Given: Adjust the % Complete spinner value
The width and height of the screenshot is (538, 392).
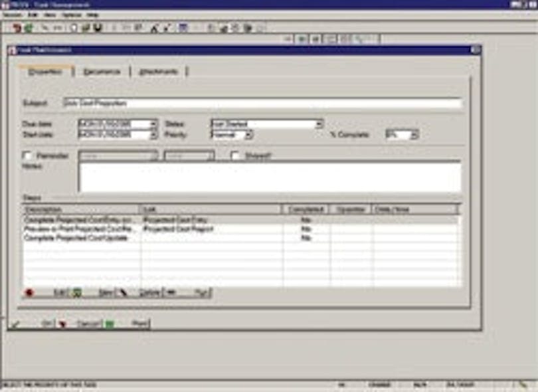Looking at the screenshot, I should click(414, 134).
